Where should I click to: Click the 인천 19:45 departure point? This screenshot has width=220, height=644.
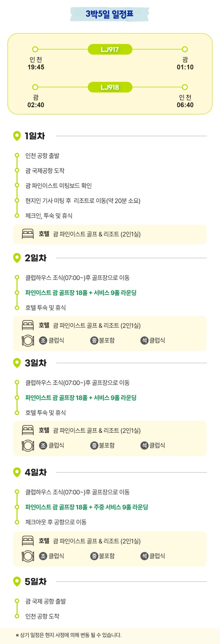click(x=36, y=63)
